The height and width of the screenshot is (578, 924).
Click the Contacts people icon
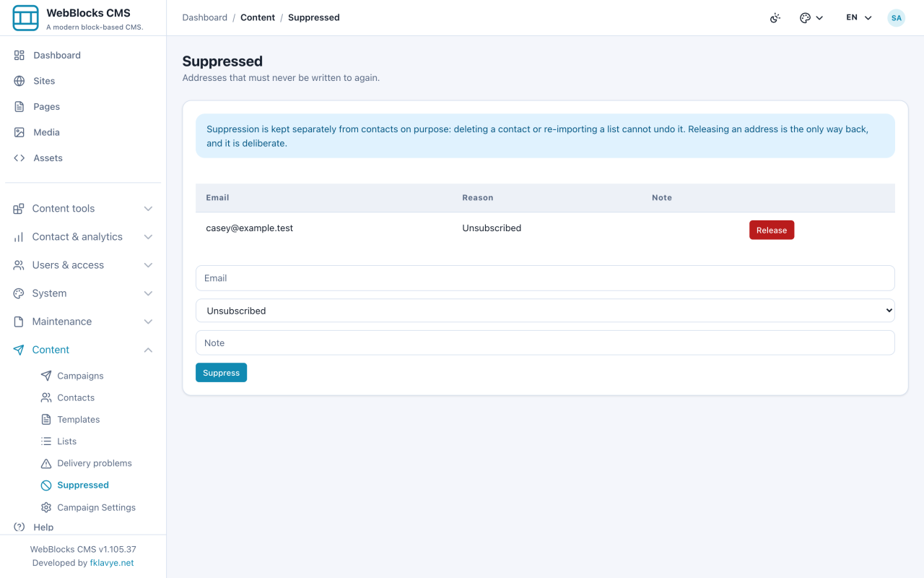pos(46,397)
